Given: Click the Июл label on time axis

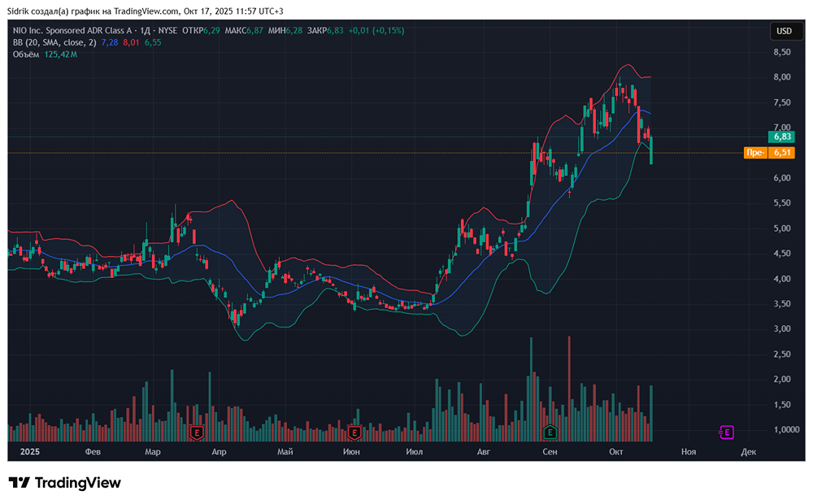Looking at the screenshot, I should click(x=414, y=452).
